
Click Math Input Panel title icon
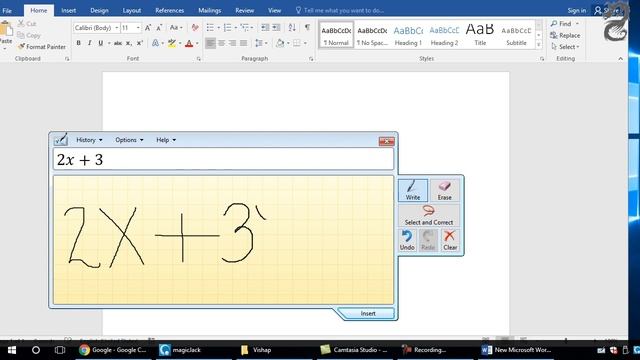coord(60,140)
